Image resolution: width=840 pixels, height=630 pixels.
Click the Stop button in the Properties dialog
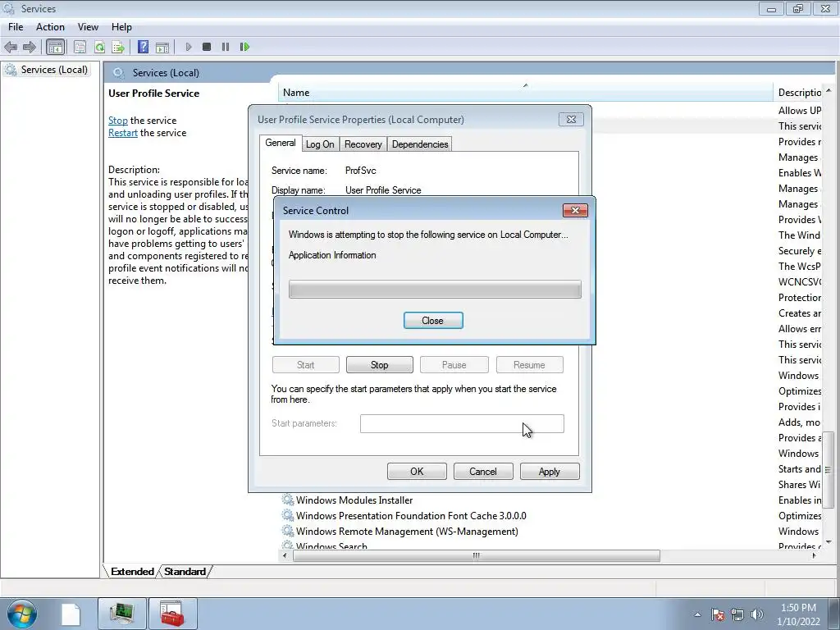(x=379, y=365)
